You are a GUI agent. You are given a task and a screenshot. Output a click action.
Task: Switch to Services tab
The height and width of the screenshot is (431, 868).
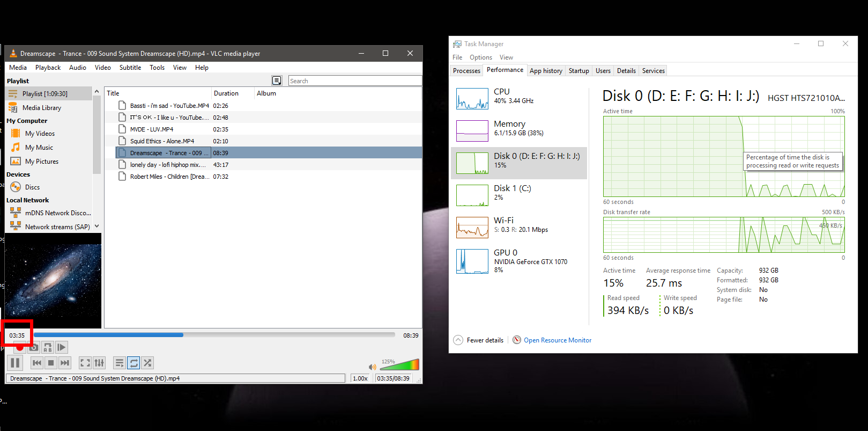(x=653, y=71)
